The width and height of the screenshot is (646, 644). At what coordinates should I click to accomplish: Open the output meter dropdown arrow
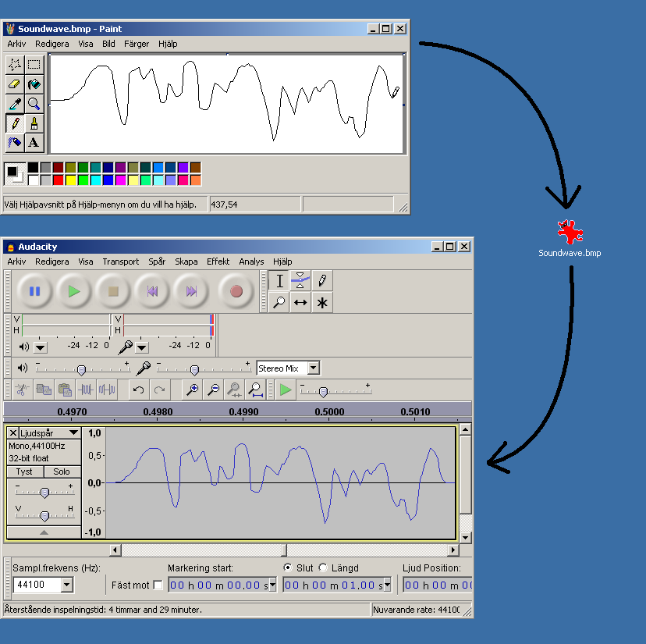tap(41, 347)
